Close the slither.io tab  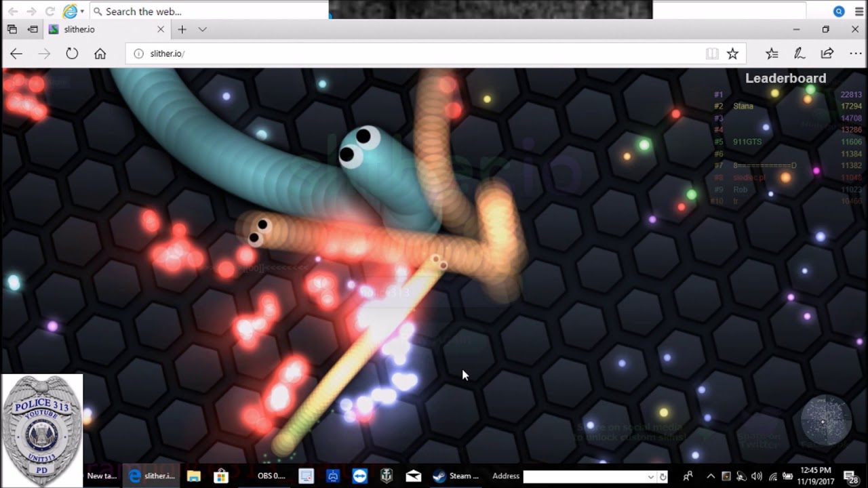pos(161,29)
